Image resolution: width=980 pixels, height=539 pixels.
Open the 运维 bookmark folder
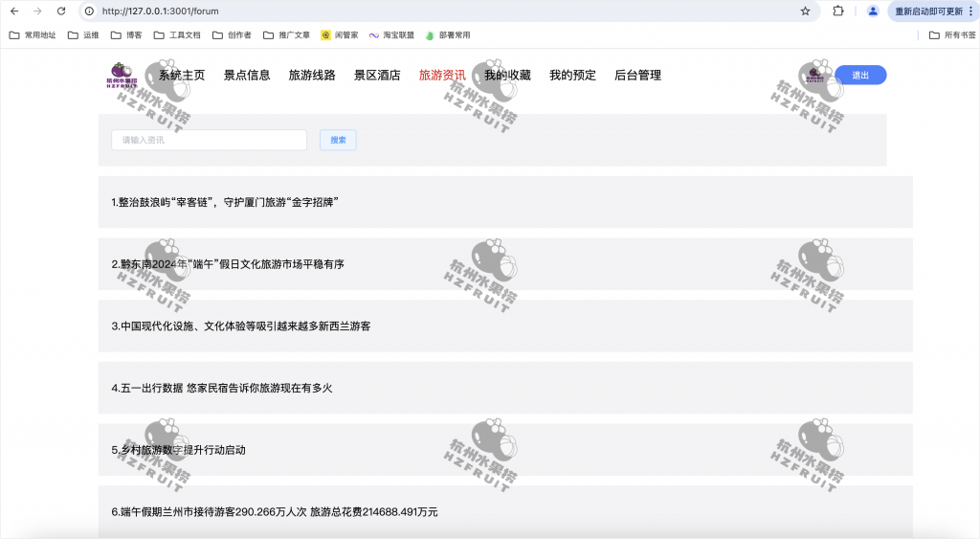point(83,35)
